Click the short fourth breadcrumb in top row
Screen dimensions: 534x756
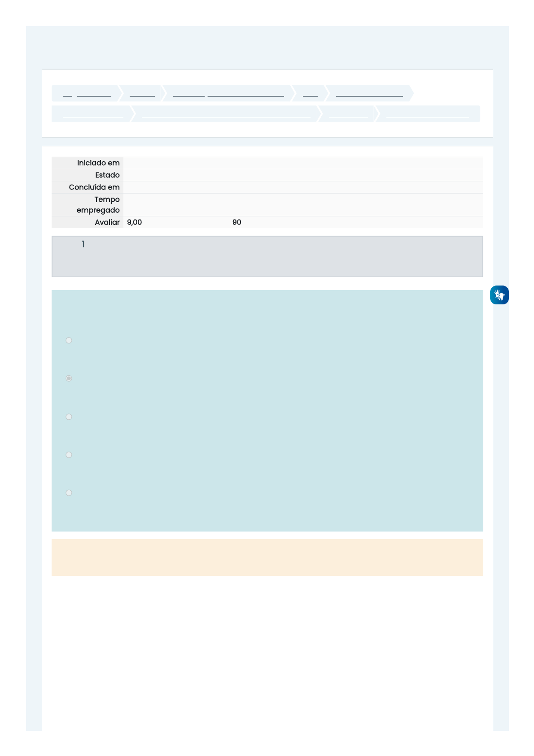310,93
